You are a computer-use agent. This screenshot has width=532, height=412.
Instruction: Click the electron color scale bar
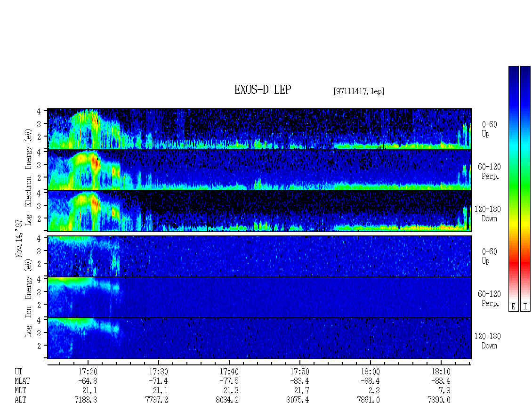coord(513,184)
